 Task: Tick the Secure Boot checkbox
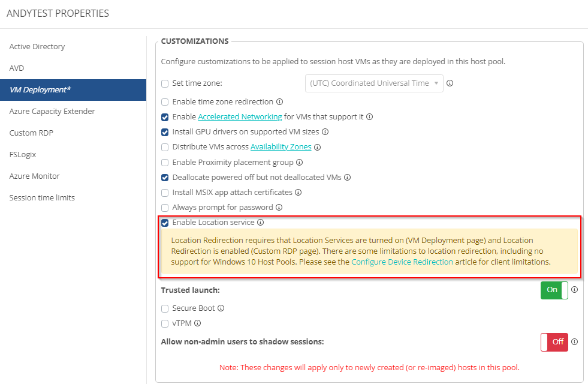[165, 308]
